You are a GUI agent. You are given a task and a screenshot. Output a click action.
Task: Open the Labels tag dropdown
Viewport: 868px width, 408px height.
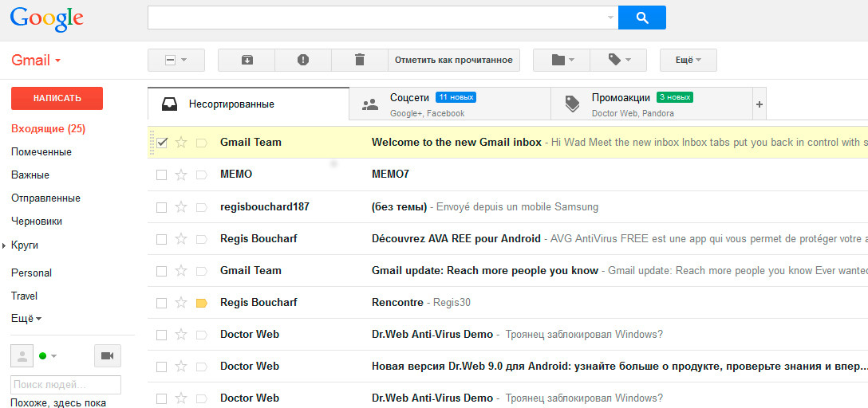click(x=618, y=60)
